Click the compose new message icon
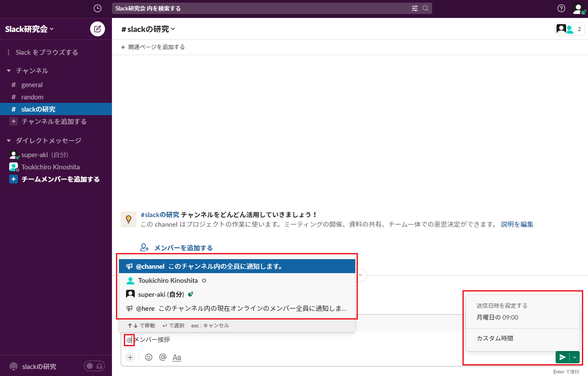 click(x=97, y=29)
